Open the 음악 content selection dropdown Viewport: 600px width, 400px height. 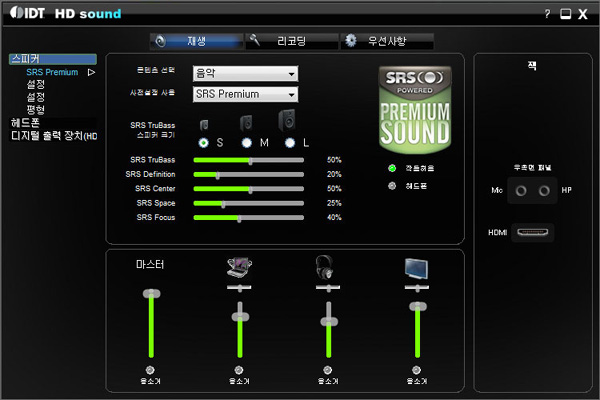click(x=246, y=73)
